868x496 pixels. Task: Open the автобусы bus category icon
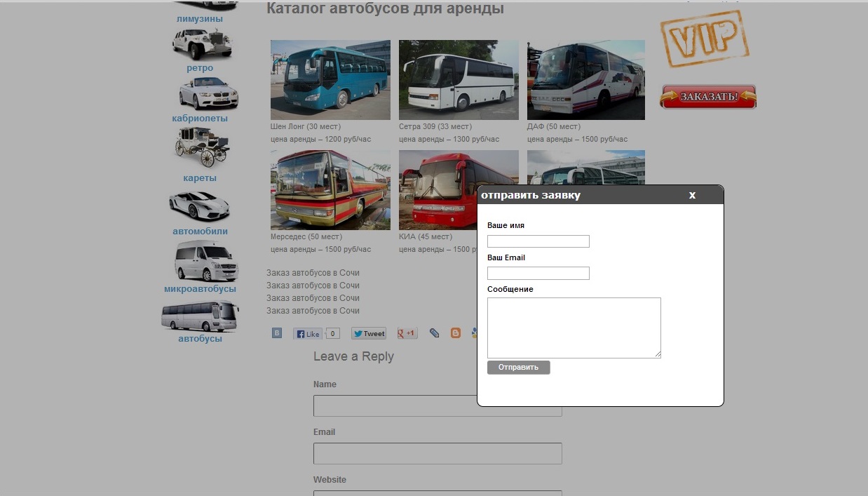[200, 316]
